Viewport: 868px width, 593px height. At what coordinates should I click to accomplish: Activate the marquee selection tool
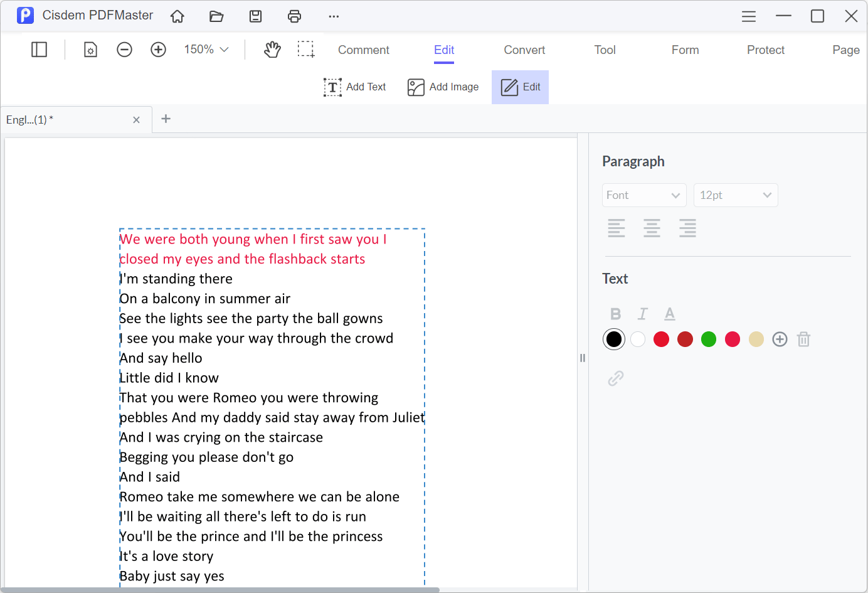coord(306,50)
